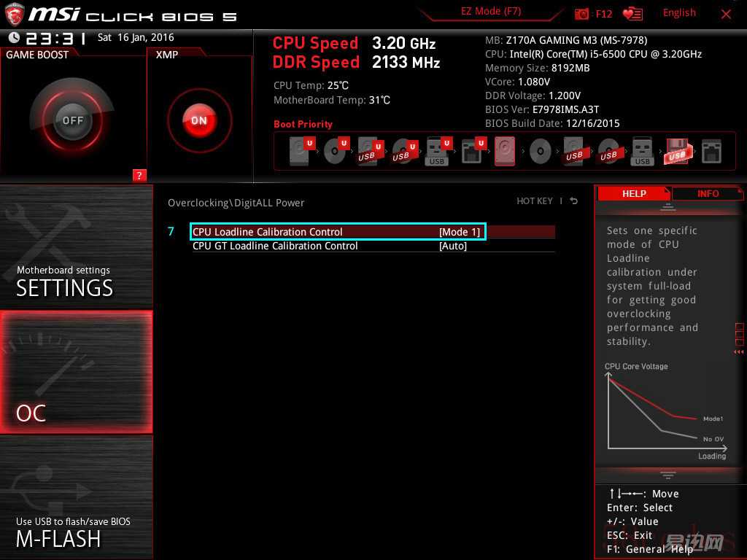Select first UEFI hard disk boot device
Image resolution: width=747 pixels, height=560 pixels.
click(x=302, y=151)
